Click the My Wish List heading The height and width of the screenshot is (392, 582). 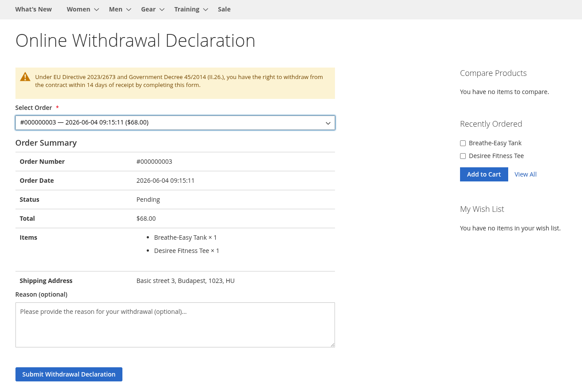tap(482, 209)
